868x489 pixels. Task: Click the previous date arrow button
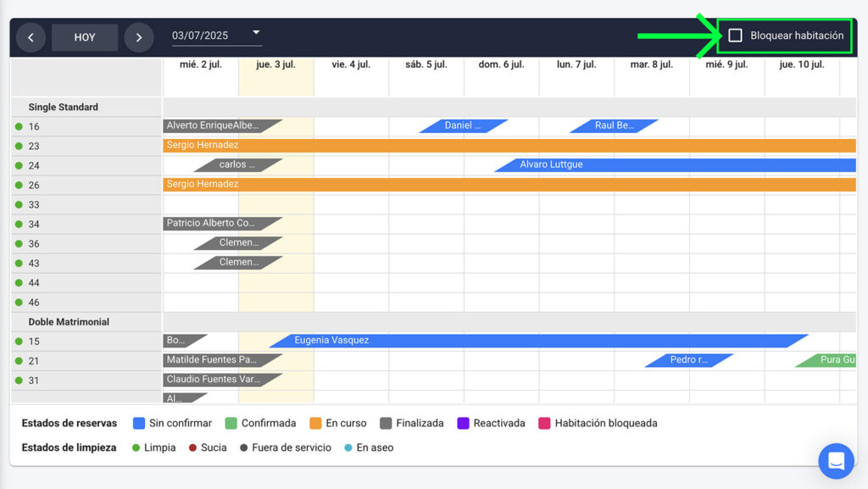(x=31, y=37)
